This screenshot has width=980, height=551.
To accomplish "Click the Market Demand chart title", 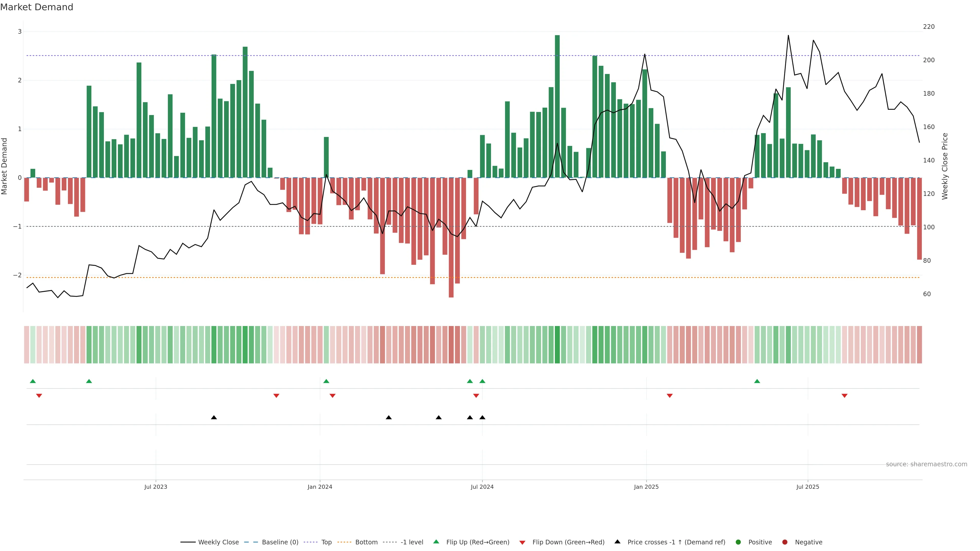I will pos(36,7).
